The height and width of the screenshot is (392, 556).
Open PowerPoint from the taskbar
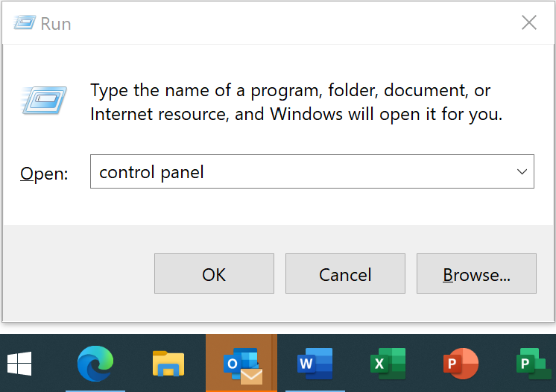[x=461, y=363]
